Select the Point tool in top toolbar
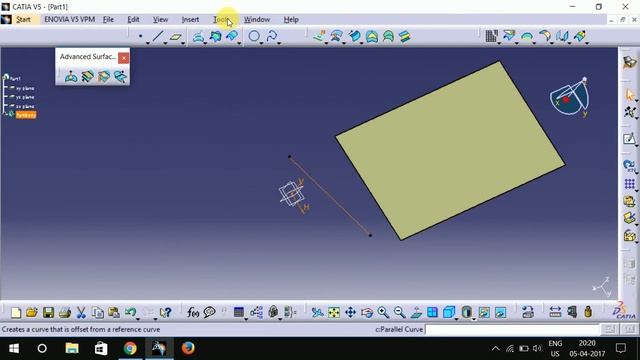Screen dimensions: 640x360 [x=140, y=36]
